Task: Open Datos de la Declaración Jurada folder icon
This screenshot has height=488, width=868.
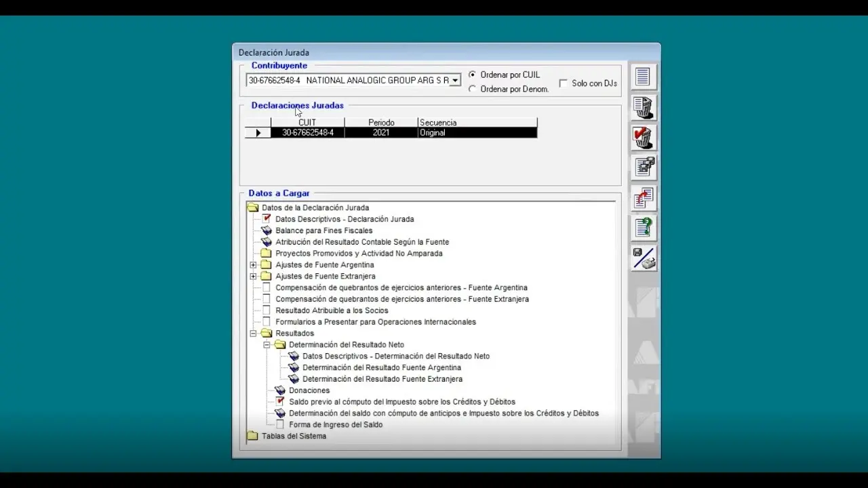Action: point(253,207)
